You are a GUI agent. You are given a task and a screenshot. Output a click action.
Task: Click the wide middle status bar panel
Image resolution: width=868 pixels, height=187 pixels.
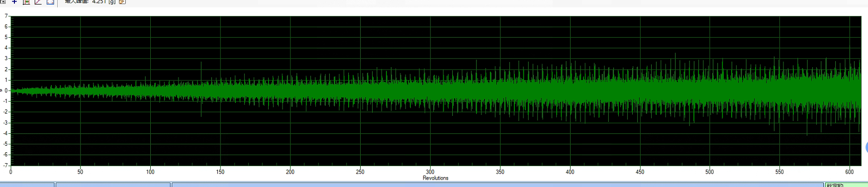click(497, 185)
